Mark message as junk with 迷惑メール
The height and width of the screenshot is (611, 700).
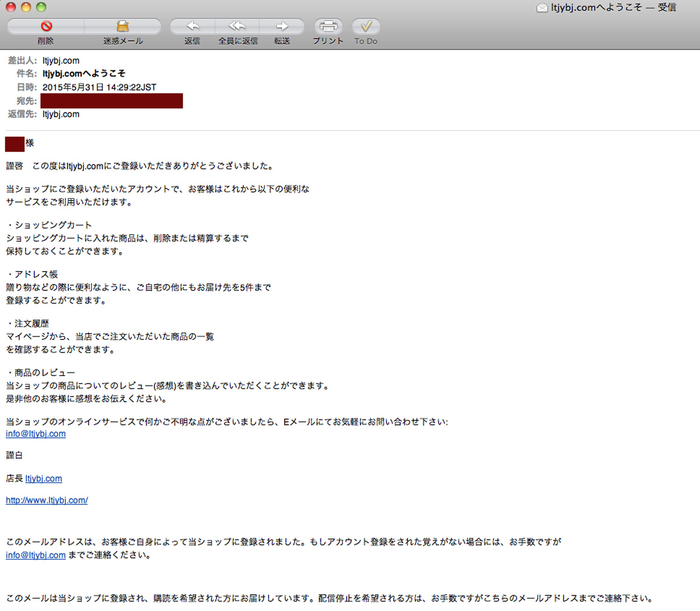[x=123, y=26]
